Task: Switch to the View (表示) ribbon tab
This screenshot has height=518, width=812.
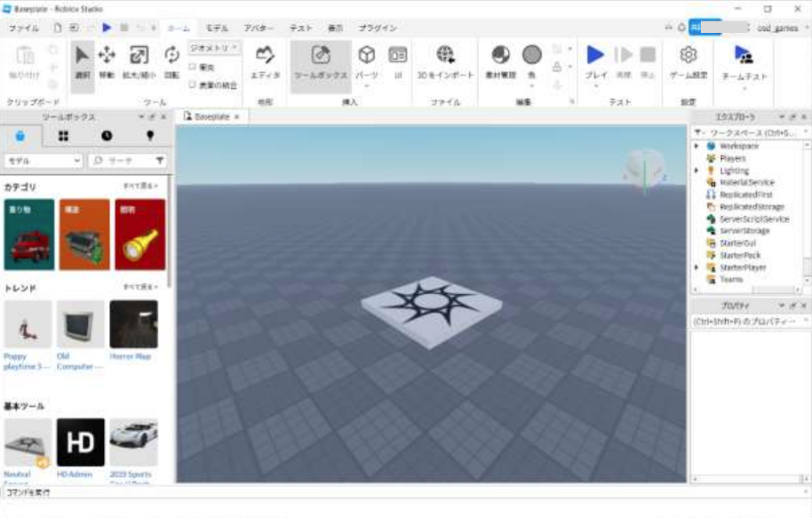Action: click(x=336, y=28)
